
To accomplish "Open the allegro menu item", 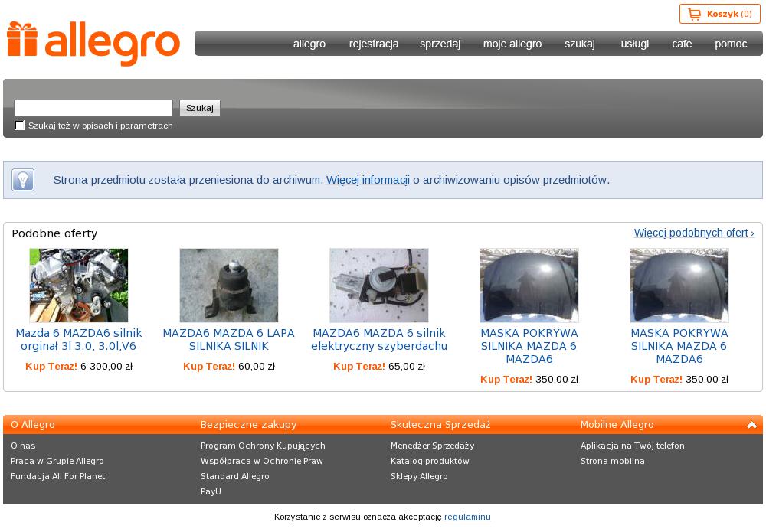I will 309,44.
